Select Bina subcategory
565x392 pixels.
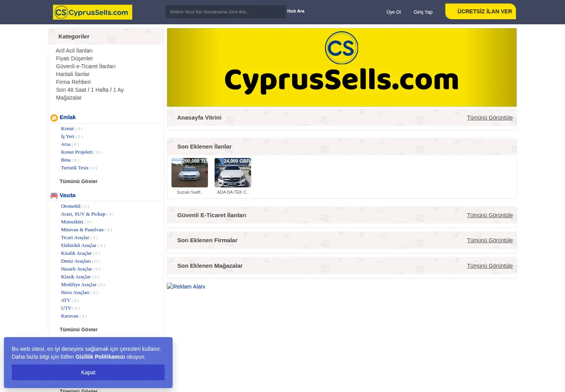tap(66, 160)
